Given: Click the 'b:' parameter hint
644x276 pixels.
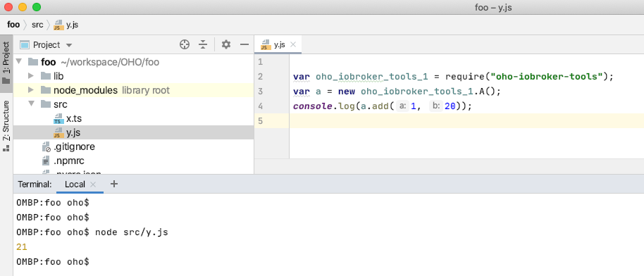Looking at the screenshot, I should pos(435,106).
